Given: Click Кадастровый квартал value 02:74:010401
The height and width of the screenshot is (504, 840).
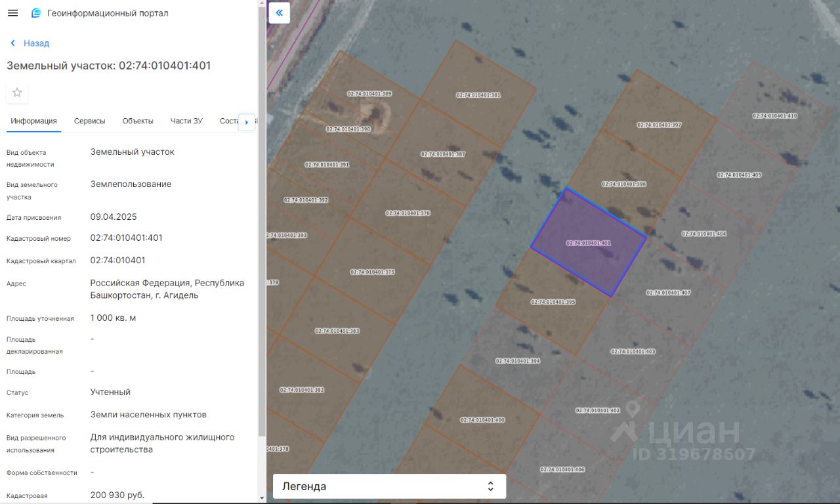Looking at the screenshot, I should 118,260.
